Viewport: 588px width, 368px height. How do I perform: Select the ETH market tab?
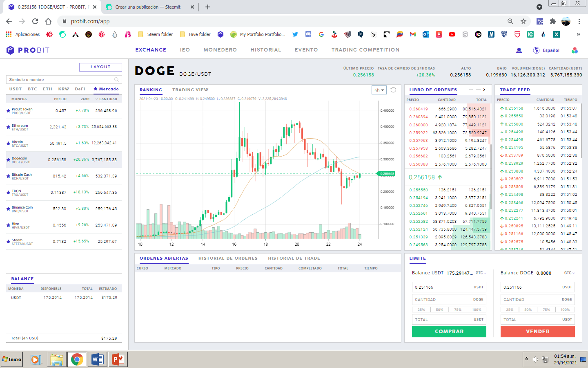click(x=47, y=89)
